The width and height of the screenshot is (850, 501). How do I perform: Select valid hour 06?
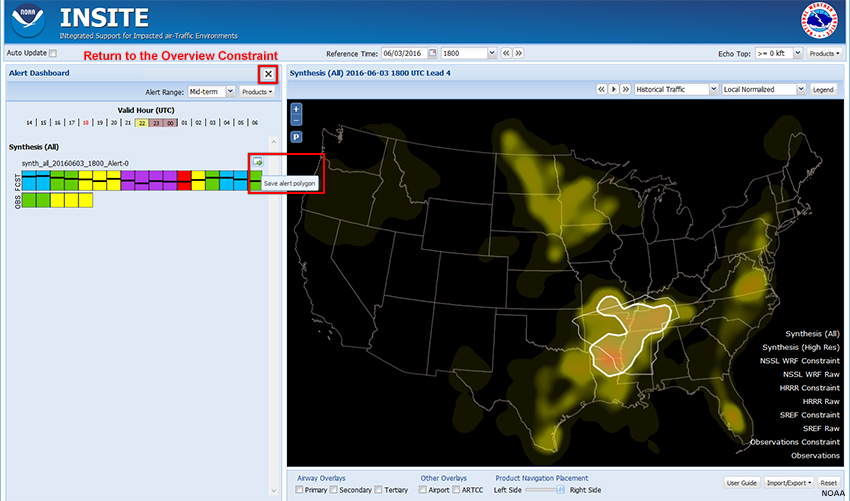coord(255,123)
